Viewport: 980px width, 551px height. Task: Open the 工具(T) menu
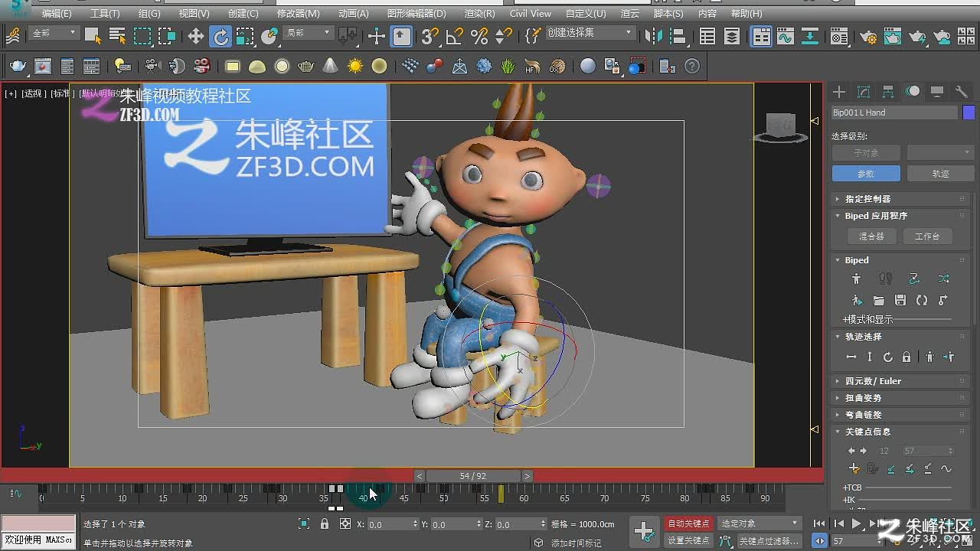(105, 14)
